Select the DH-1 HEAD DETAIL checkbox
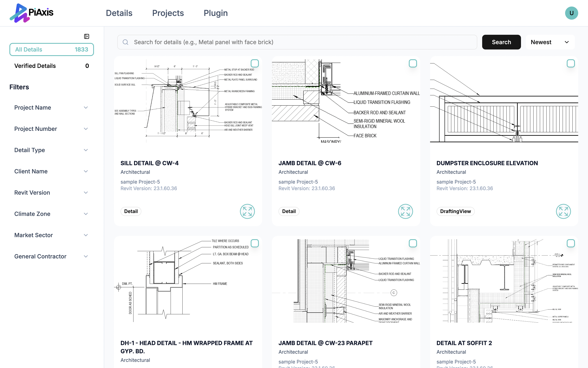Image resolution: width=588 pixels, height=368 pixels. pos(255,243)
